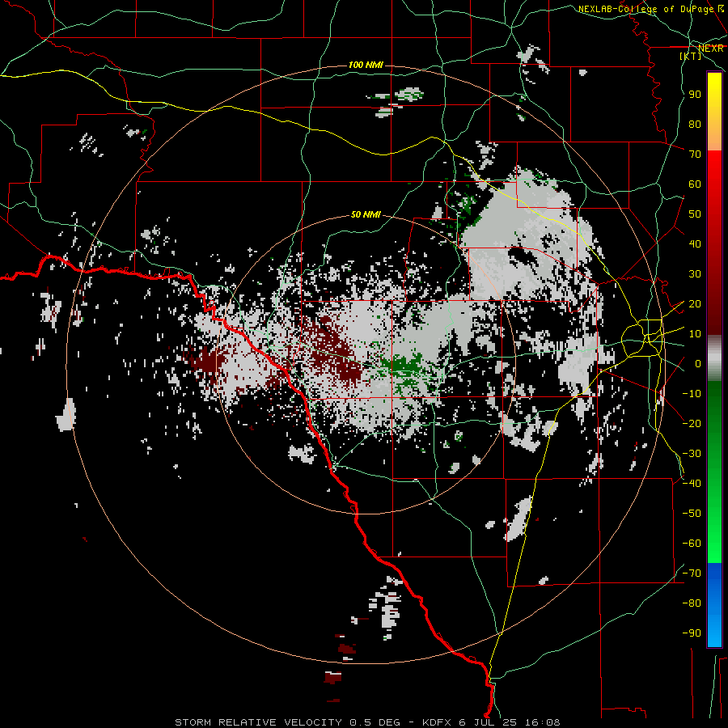Click the -20 scale value
The height and width of the screenshot is (728, 728).
[692, 423]
